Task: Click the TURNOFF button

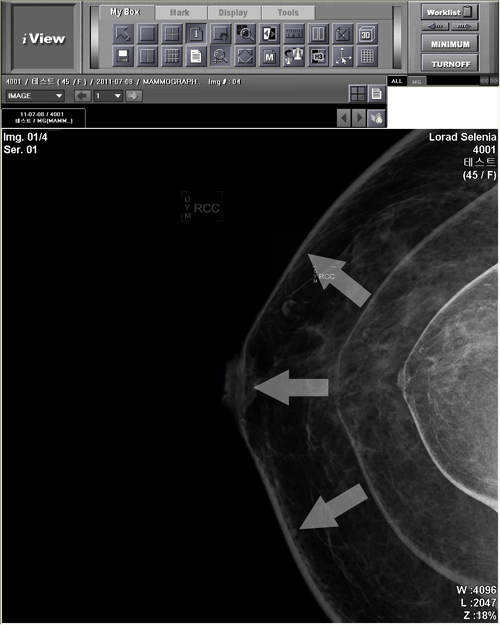Action: click(450, 64)
